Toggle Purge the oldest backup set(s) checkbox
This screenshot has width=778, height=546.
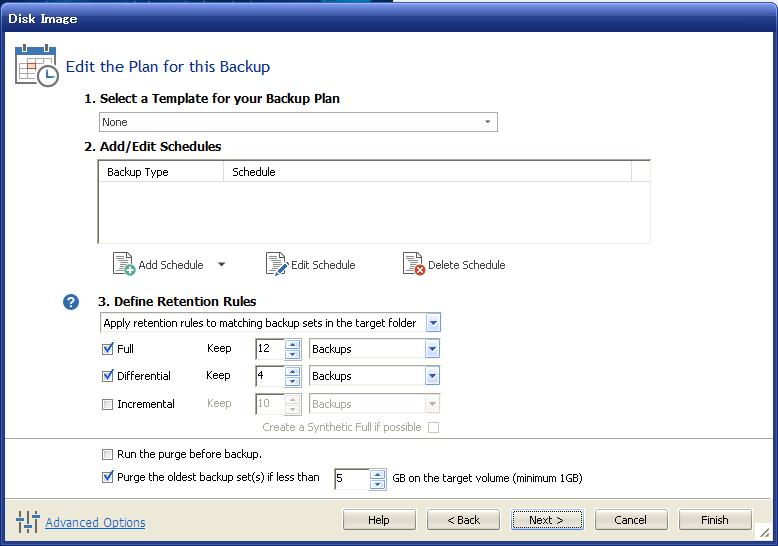pyautogui.click(x=108, y=477)
